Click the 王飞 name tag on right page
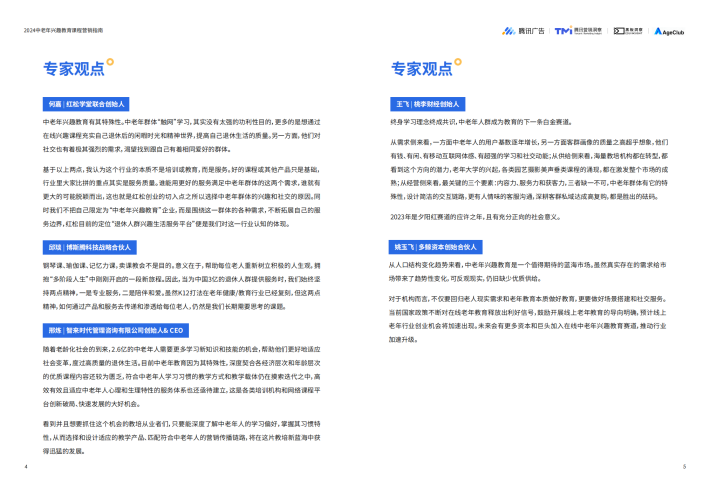Viewport: 710px width, 489px height. [425, 104]
